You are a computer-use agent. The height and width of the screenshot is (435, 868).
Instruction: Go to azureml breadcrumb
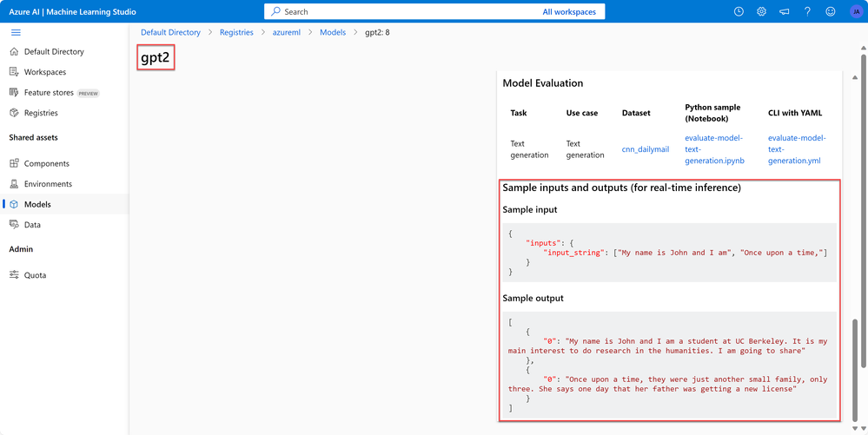coord(286,33)
